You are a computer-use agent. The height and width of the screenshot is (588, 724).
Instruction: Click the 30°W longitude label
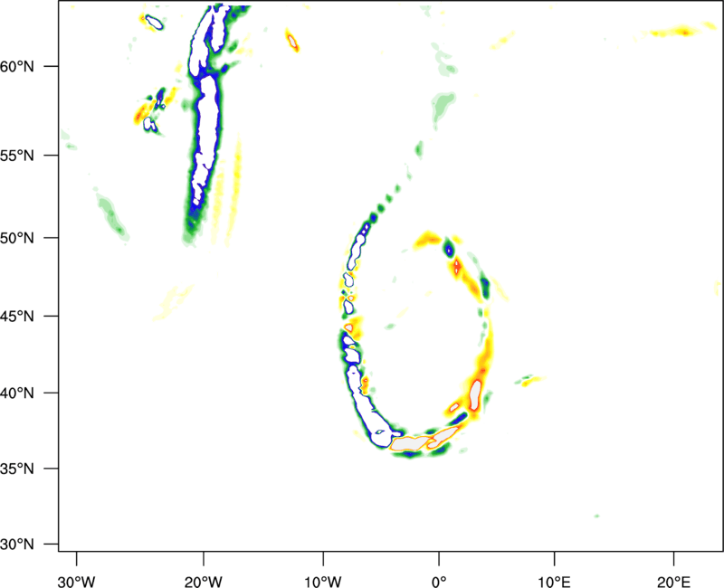[76, 582]
